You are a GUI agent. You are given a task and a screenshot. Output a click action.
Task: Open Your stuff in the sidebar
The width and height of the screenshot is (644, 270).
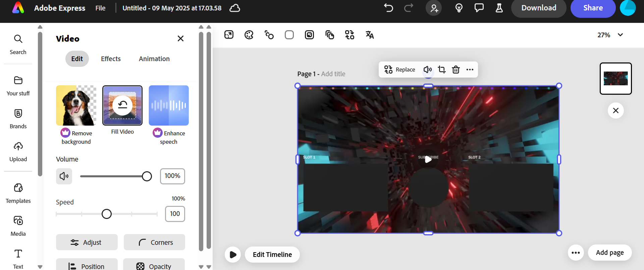[x=18, y=86]
